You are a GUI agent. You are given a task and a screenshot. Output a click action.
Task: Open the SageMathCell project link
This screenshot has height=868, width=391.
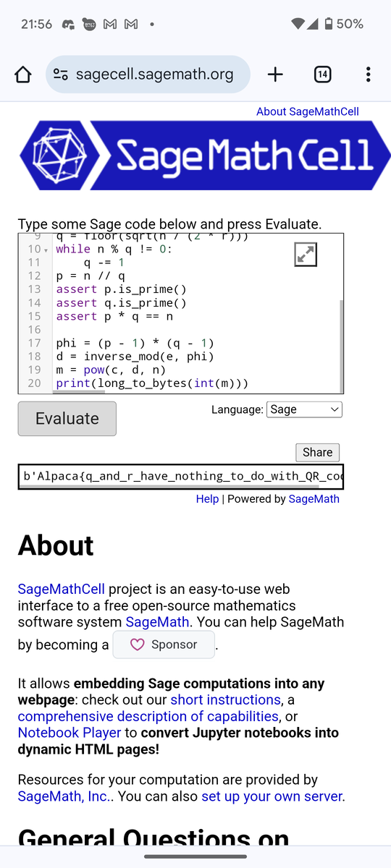pyautogui.click(x=61, y=589)
